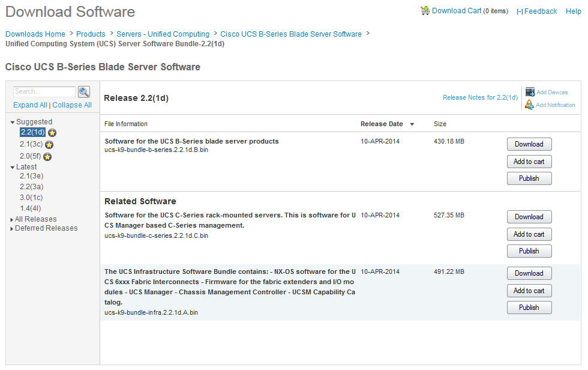Collapse the Latest tree section
This screenshot has width=588, height=370.
tap(13, 168)
